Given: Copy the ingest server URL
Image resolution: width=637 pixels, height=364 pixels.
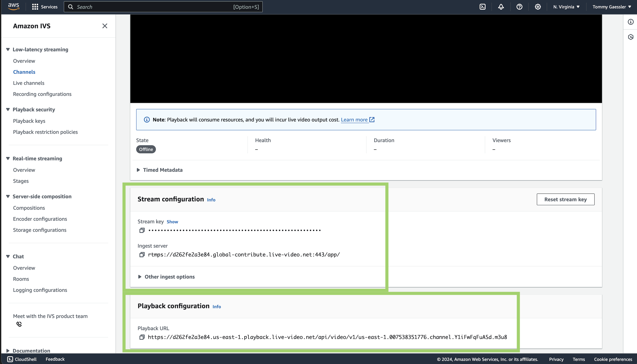Looking at the screenshot, I should [142, 254].
